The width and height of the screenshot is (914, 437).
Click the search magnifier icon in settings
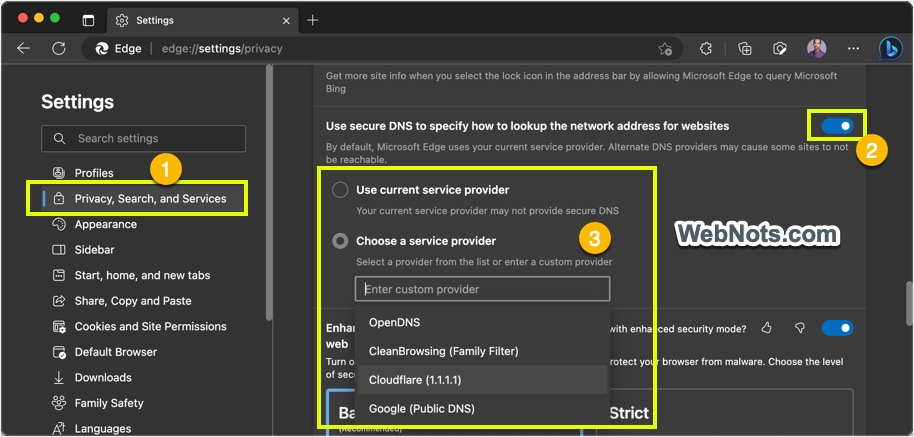click(x=59, y=138)
